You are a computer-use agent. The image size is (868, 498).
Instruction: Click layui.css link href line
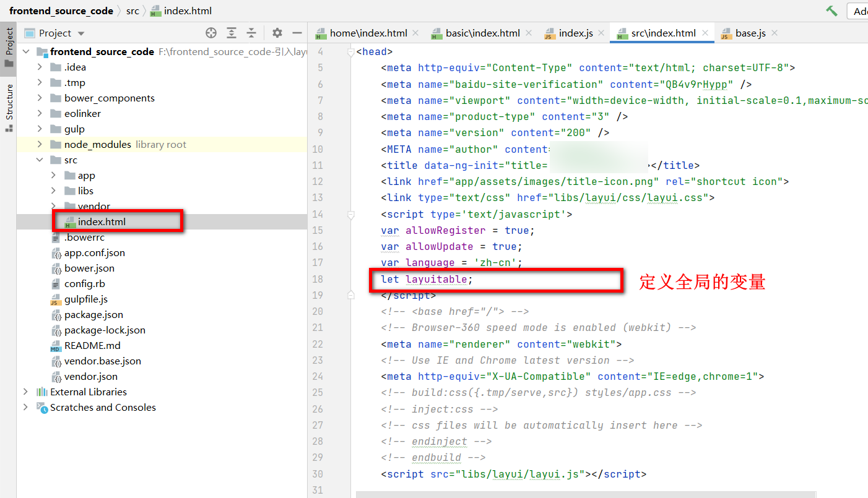click(x=547, y=197)
